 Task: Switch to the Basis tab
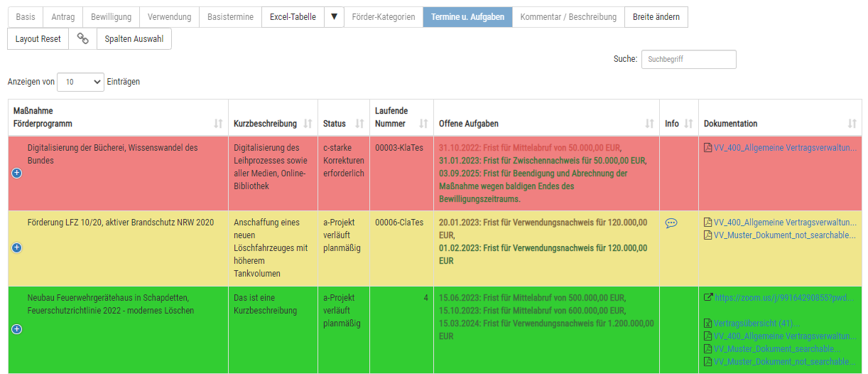click(26, 17)
